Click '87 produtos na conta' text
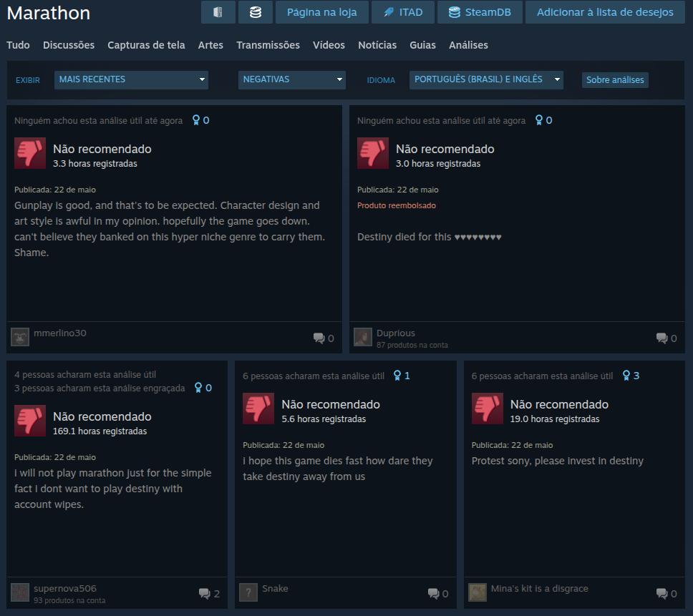 coord(412,345)
